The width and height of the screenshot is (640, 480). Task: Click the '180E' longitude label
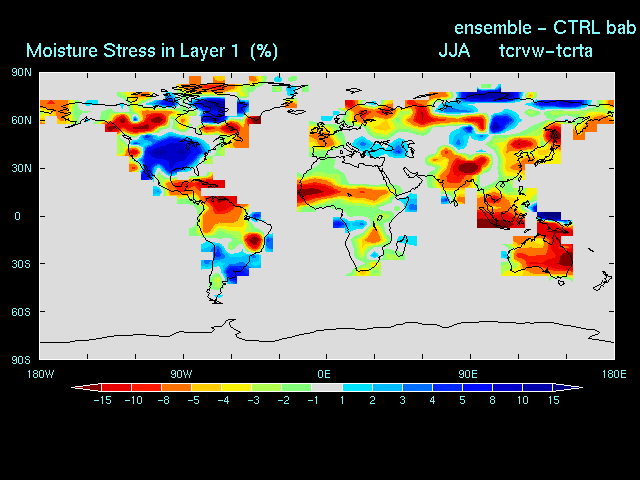(614, 374)
